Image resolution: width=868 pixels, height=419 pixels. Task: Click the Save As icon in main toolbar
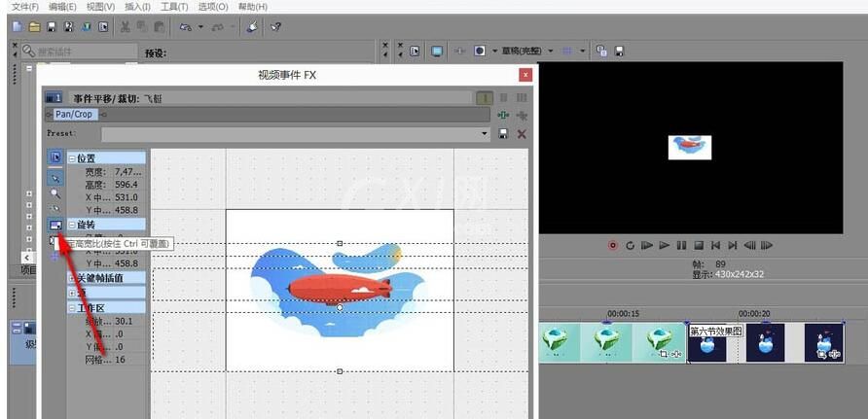click(69, 26)
